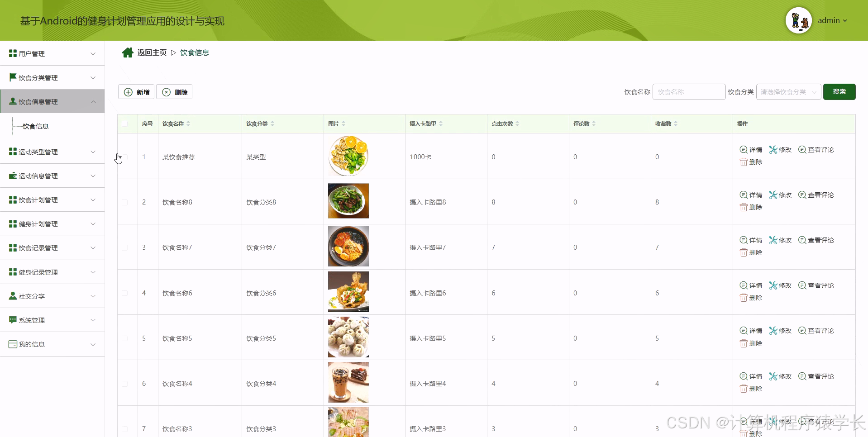
Task: Open 社交分享 in sidebar
Action: [x=52, y=296]
